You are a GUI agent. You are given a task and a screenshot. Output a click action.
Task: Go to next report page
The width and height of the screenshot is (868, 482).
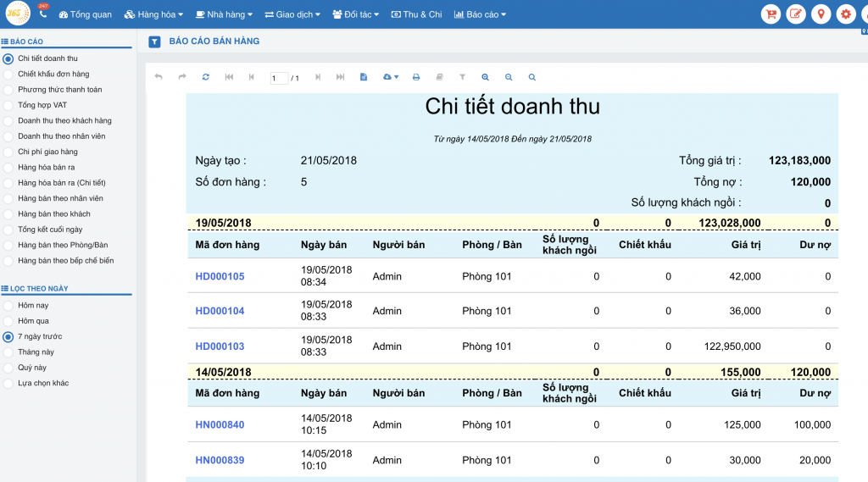318,77
